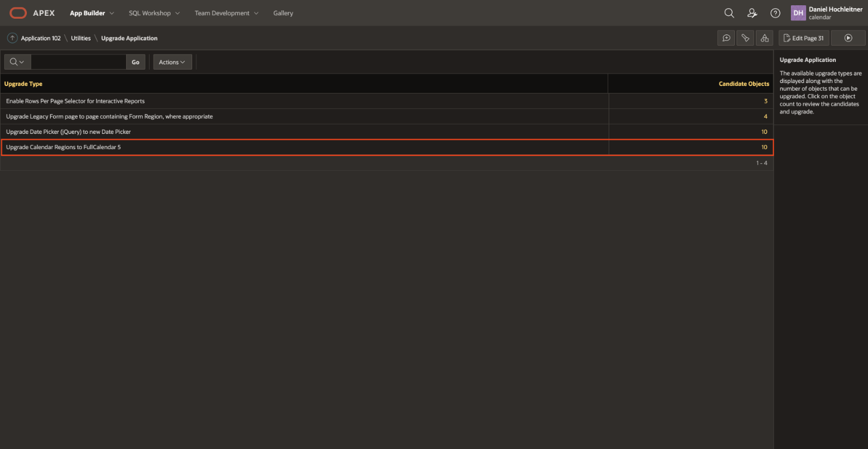The height and width of the screenshot is (449, 868).
Task: Select 'Enable Rows Per Page Selector for Interactive Reports'
Action: pyautogui.click(x=75, y=101)
